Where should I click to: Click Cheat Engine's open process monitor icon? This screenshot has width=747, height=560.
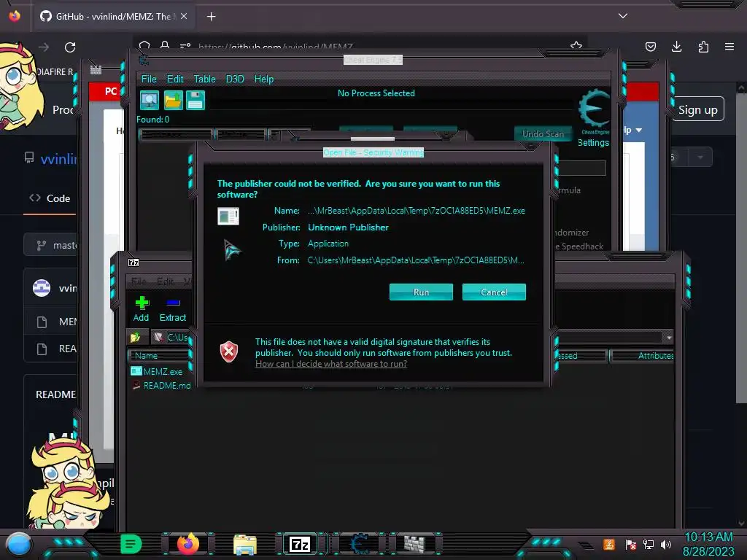click(x=150, y=101)
